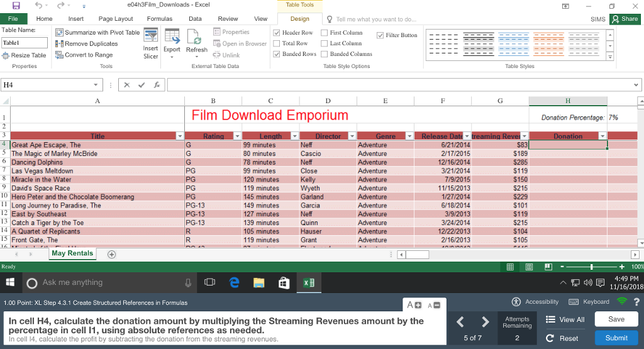644x349 pixels.
Task: Open Director column filter dropdown
Action: (352, 136)
